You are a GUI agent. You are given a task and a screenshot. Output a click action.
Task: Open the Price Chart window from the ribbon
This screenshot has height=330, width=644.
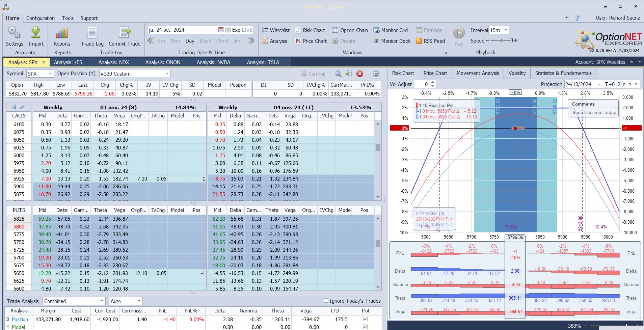(x=311, y=41)
